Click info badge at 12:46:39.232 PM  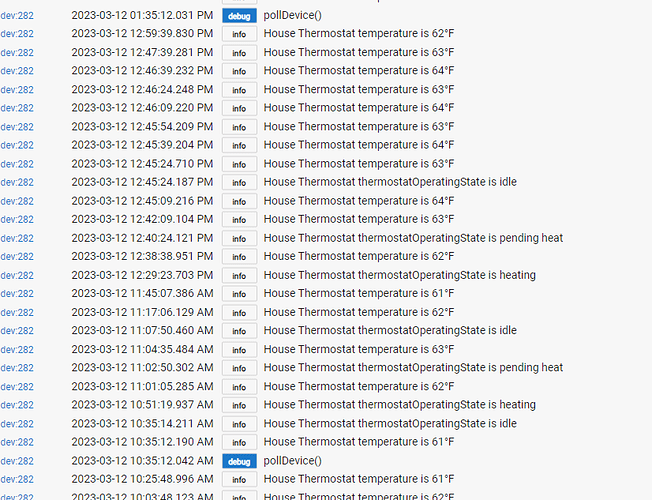click(239, 71)
